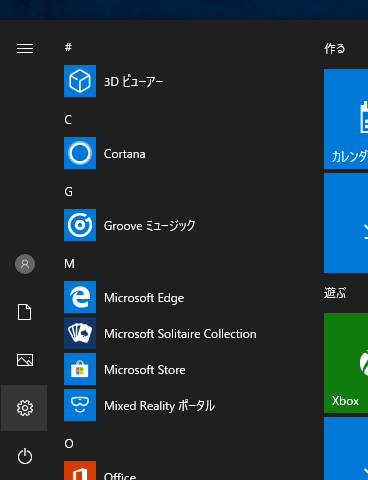Select the # group header
368x480 pixels.
[x=68, y=47]
